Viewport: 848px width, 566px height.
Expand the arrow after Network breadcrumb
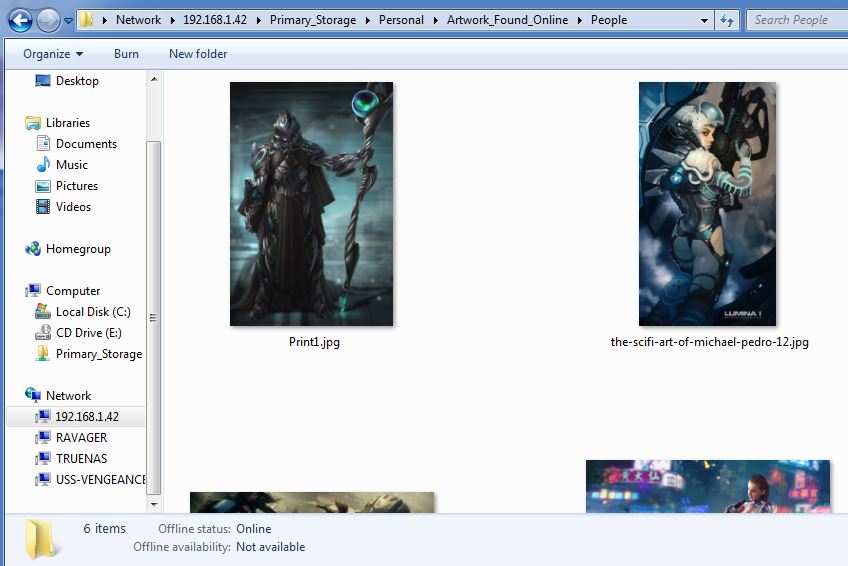pos(173,21)
